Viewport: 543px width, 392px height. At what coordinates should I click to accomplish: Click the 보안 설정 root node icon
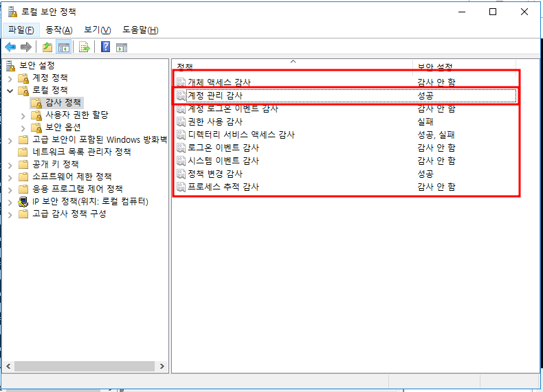click(x=11, y=65)
